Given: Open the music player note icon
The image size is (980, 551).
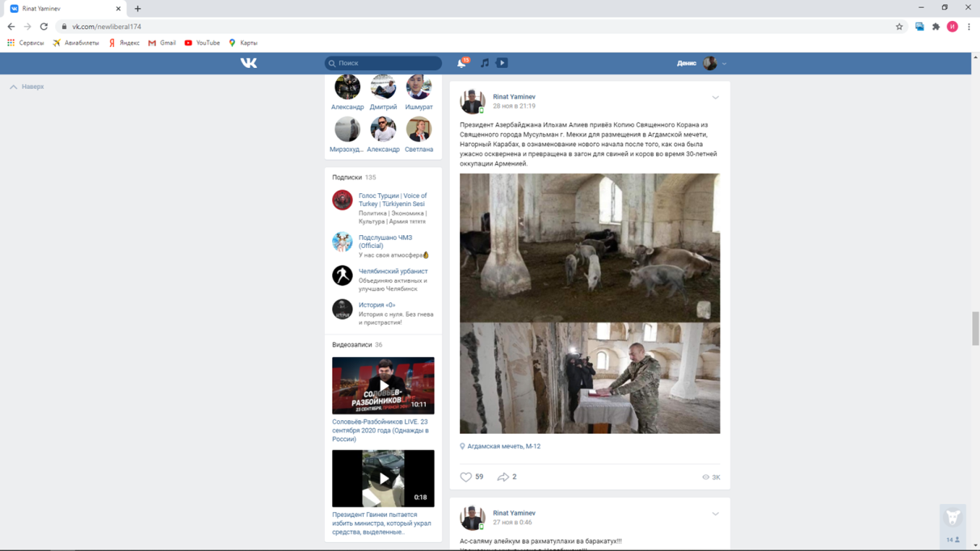Looking at the screenshot, I should tap(485, 63).
